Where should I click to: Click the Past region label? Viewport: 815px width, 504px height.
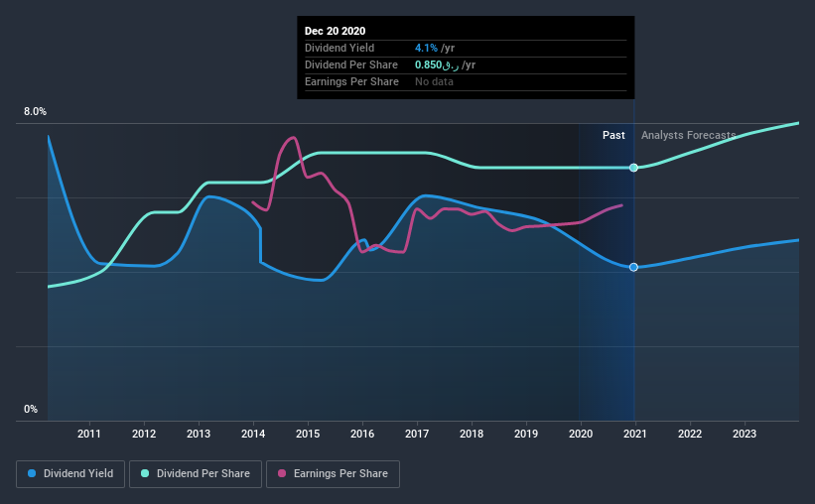613,135
